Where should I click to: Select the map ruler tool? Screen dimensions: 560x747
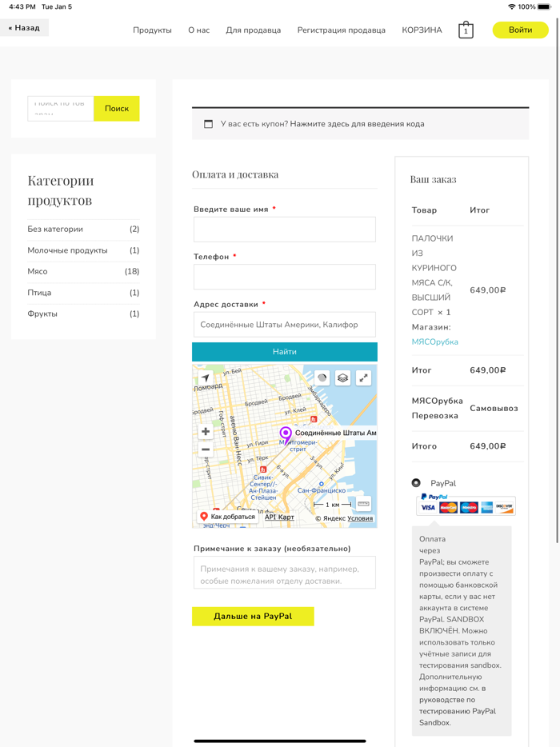pyautogui.click(x=363, y=504)
